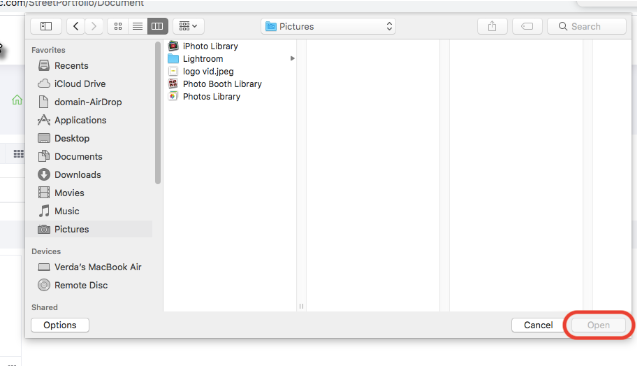Click the Photos Library icon

[x=173, y=96]
